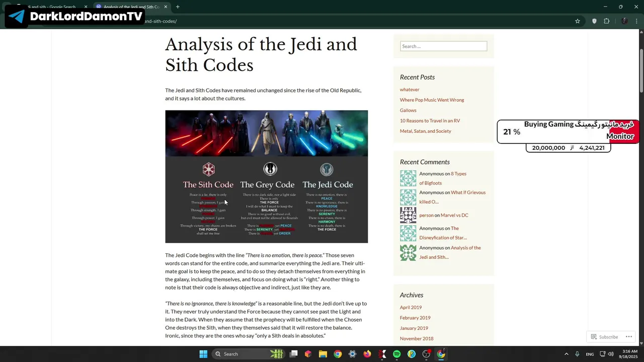Viewport: 644px width, 362px height.
Task: Open the April 2019 archive
Action: 411,308
